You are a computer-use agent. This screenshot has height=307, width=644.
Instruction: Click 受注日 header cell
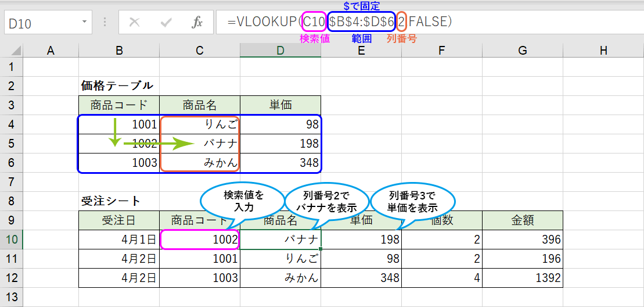pos(119,221)
